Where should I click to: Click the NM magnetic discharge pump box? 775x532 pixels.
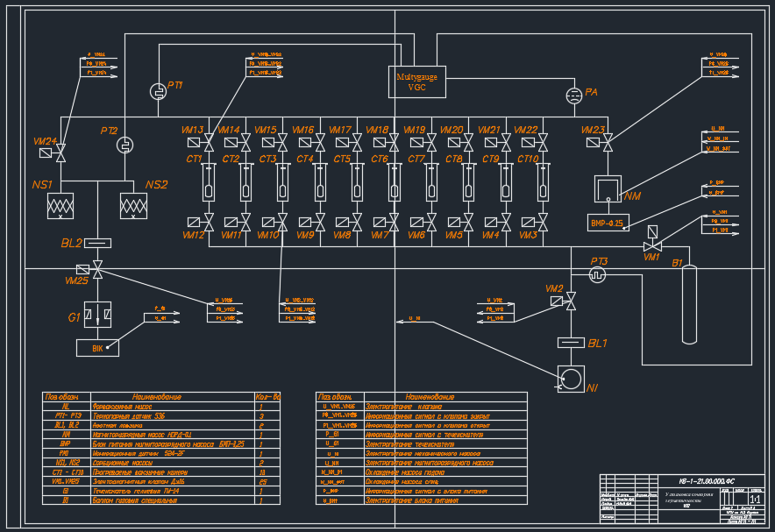[x=607, y=188]
